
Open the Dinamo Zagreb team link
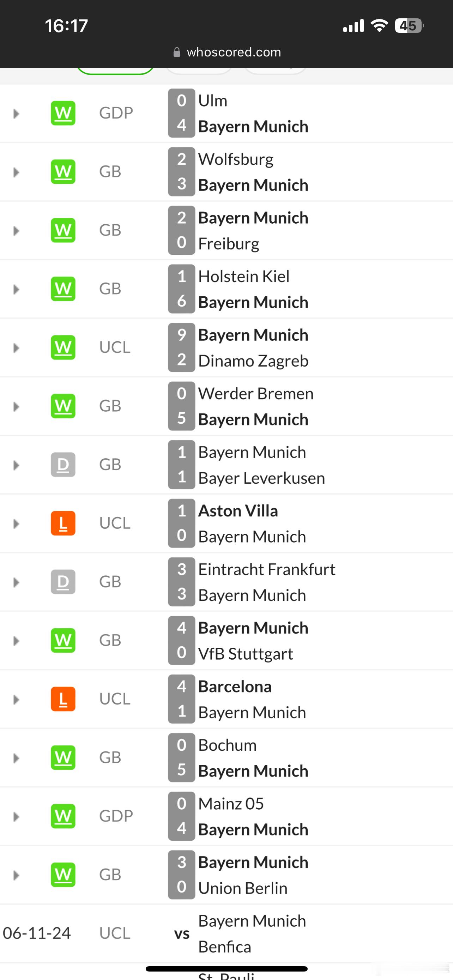coord(253,361)
